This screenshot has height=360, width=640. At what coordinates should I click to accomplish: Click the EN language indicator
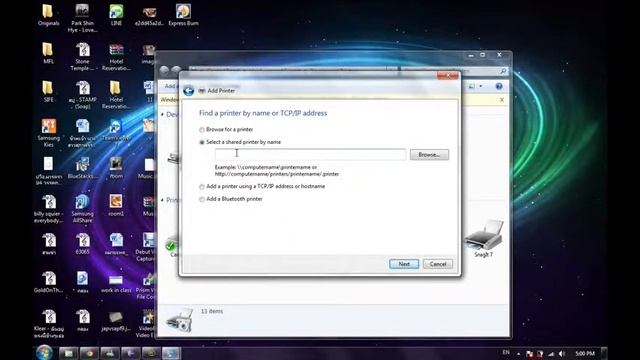[506, 353]
